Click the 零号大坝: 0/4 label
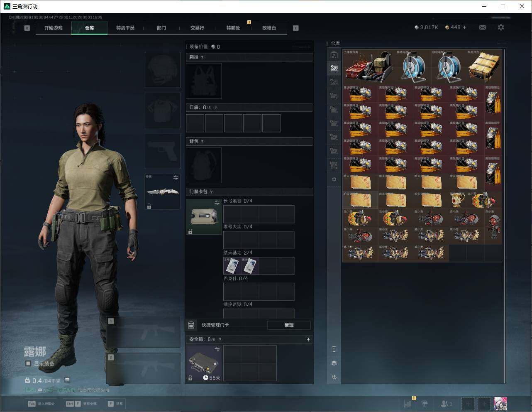The height and width of the screenshot is (412, 532). coord(238,227)
